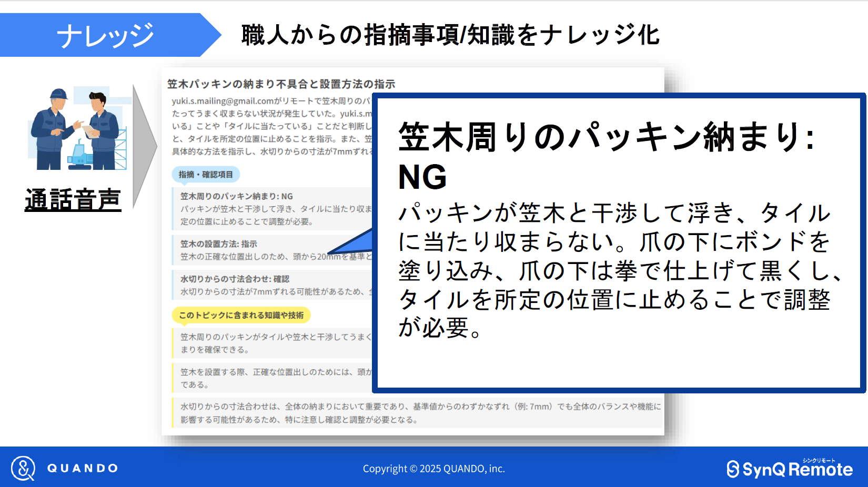The height and width of the screenshot is (487, 868).
Task: Select the ナレッジ blue banner label
Action: 105,35
